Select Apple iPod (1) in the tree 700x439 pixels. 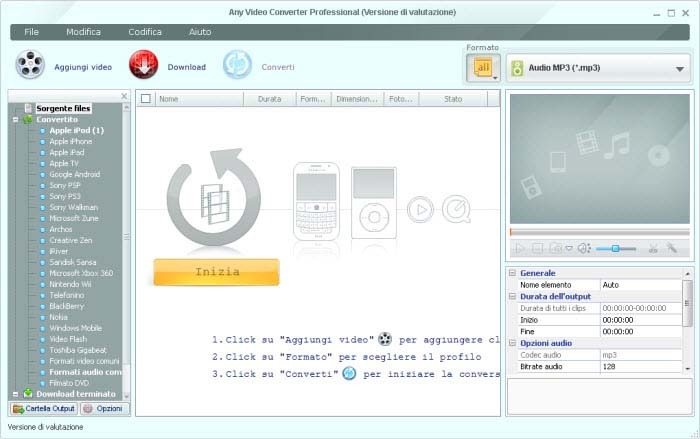pyautogui.click(x=76, y=130)
